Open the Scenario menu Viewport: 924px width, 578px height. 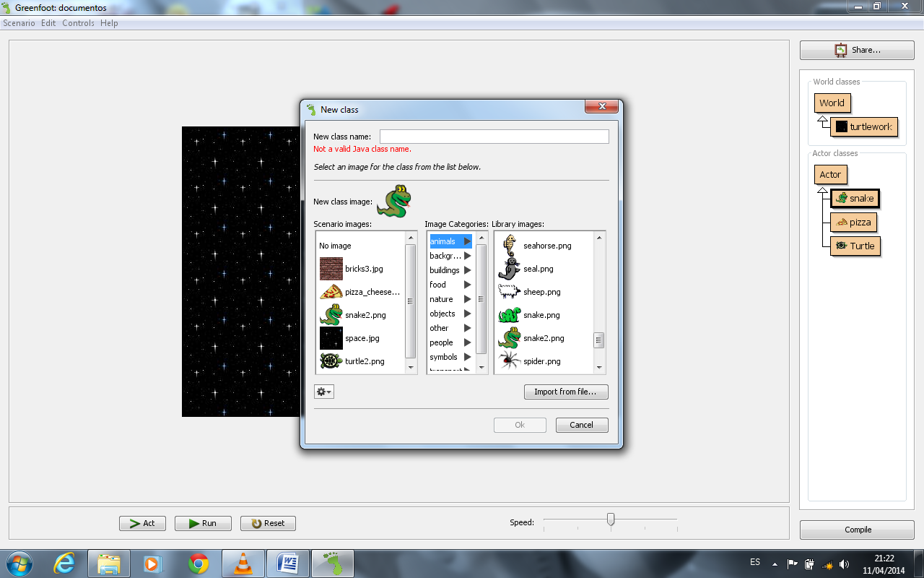19,22
